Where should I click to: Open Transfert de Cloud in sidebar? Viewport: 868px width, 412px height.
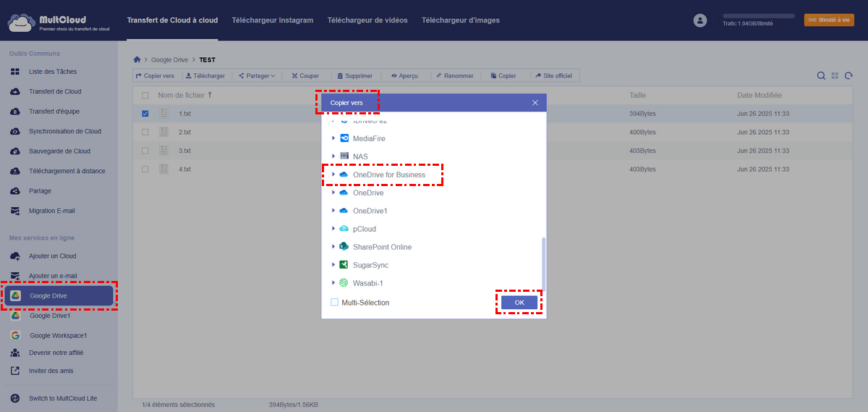tap(55, 92)
